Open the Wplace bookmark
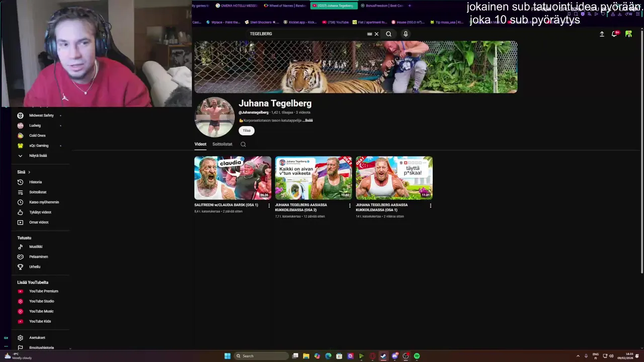This screenshot has width=644, height=362. tap(223, 22)
